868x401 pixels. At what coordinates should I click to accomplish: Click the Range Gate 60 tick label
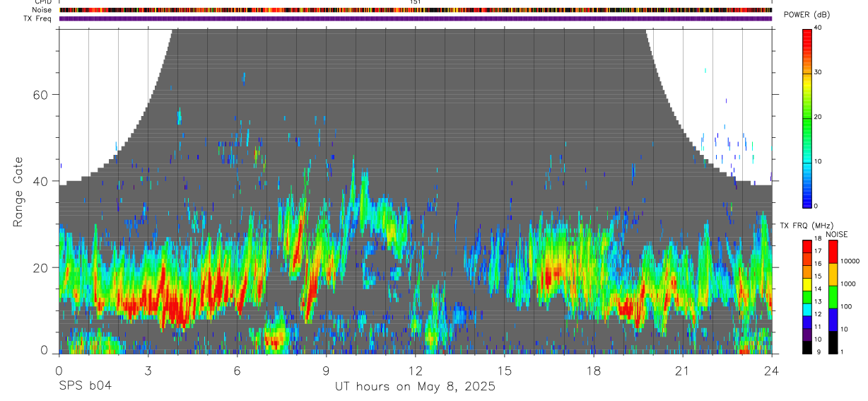click(x=42, y=95)
